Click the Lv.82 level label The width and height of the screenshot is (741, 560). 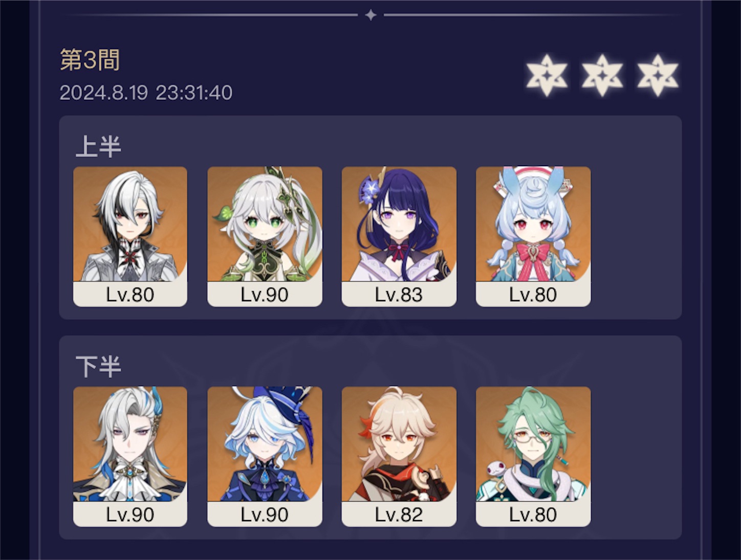[399, 514]
